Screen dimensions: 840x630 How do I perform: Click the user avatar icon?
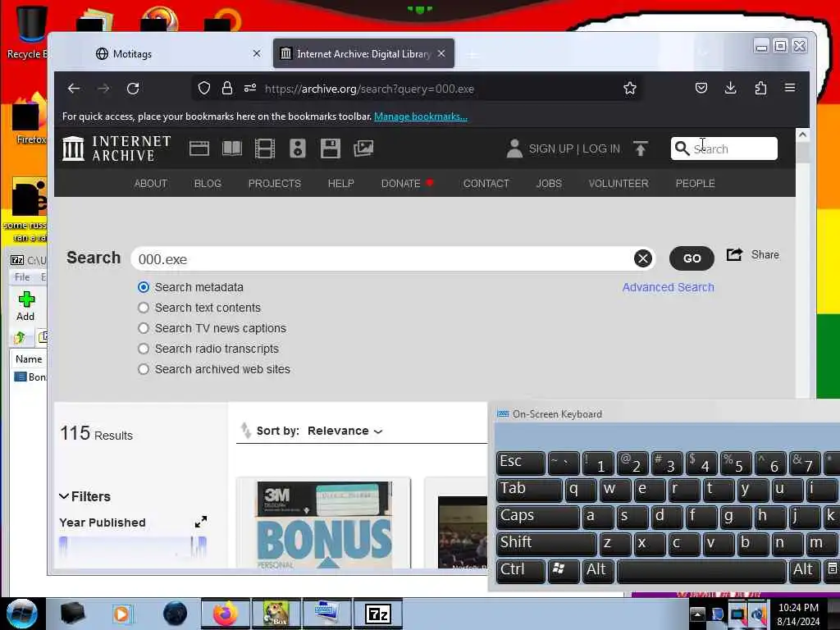point(514,148)
